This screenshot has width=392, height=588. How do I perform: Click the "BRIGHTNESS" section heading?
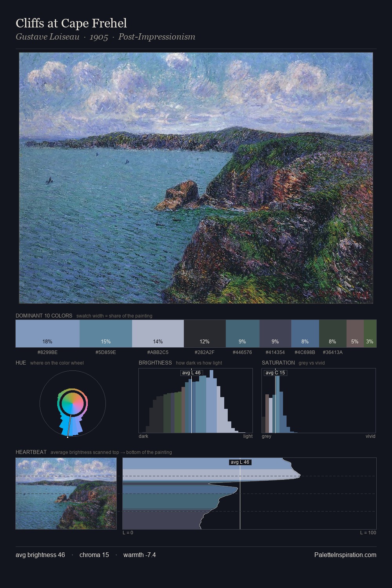pyautogui.click(x=155, y=363)
